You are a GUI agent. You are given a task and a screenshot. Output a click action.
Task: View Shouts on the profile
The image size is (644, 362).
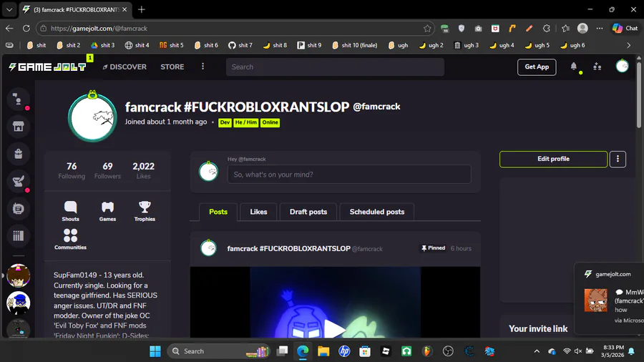71,211
